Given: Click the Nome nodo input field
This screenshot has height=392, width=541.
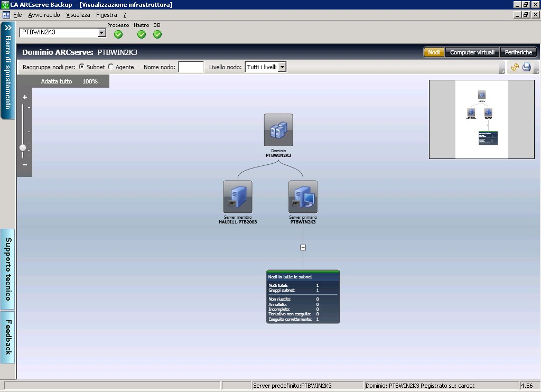Looking at the screenshot, I should [x=191, y=67].
